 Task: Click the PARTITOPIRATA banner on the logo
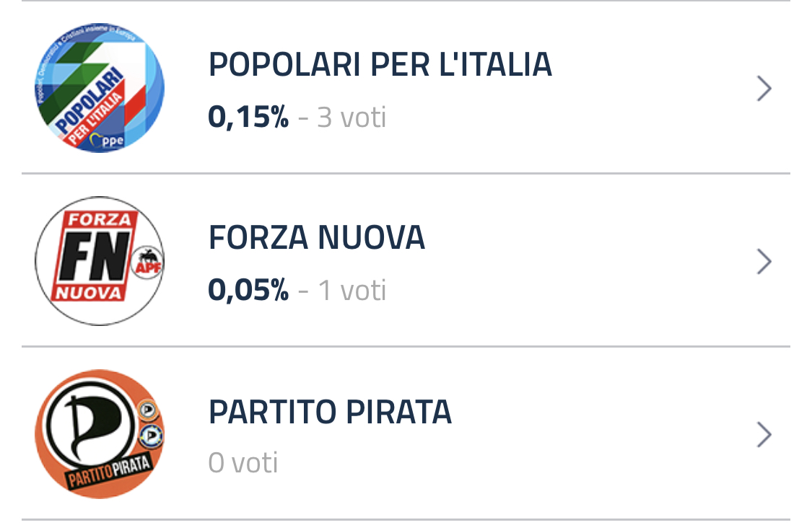pyautogui.click(x=110, y=472)
